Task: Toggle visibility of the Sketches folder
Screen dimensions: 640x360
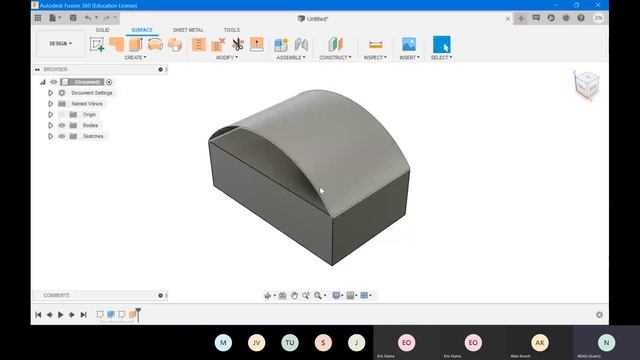Action: pos(62,136)
